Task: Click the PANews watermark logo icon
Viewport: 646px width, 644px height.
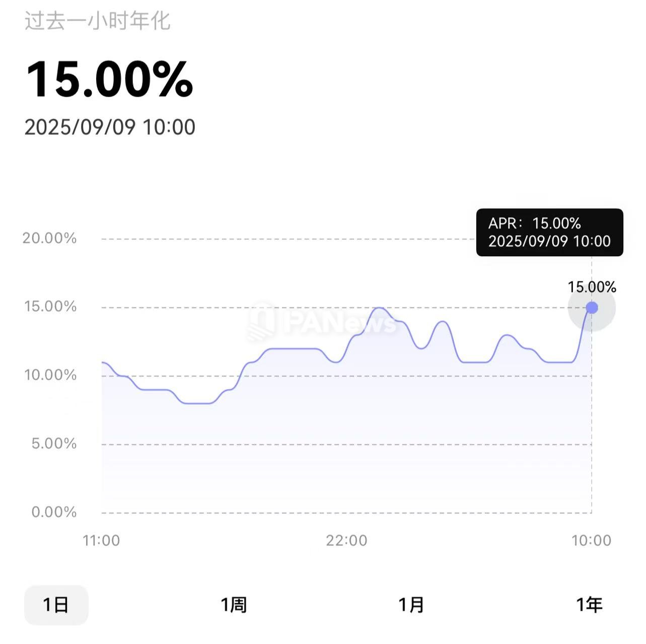Action: pos(262,321)
